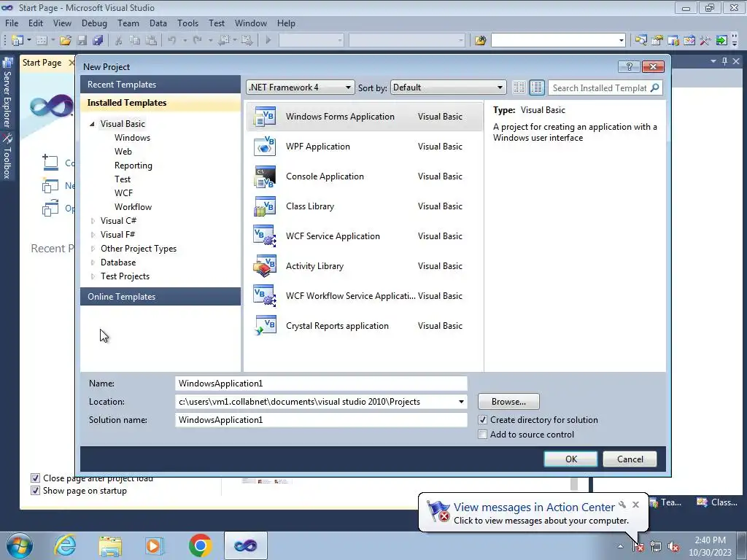Select the Reporting category in tree
The image size is (747, 560).
(x=133, y=166)
